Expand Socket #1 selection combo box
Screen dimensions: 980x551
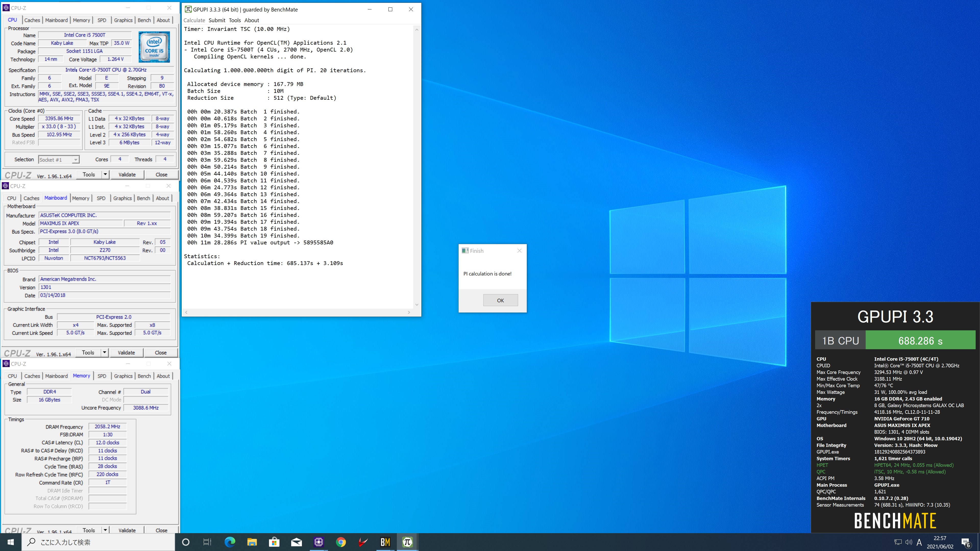59,160
